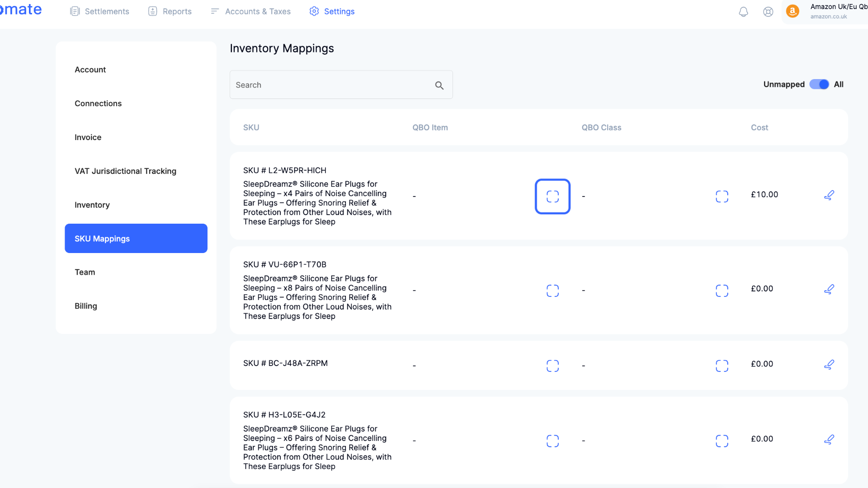Click the Inventory Mappings heading
This screenshot has width=868, height=488.
(282, 48)
